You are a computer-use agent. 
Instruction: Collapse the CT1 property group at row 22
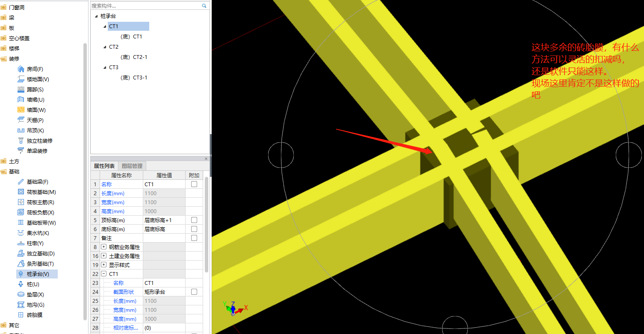(104, 274)
